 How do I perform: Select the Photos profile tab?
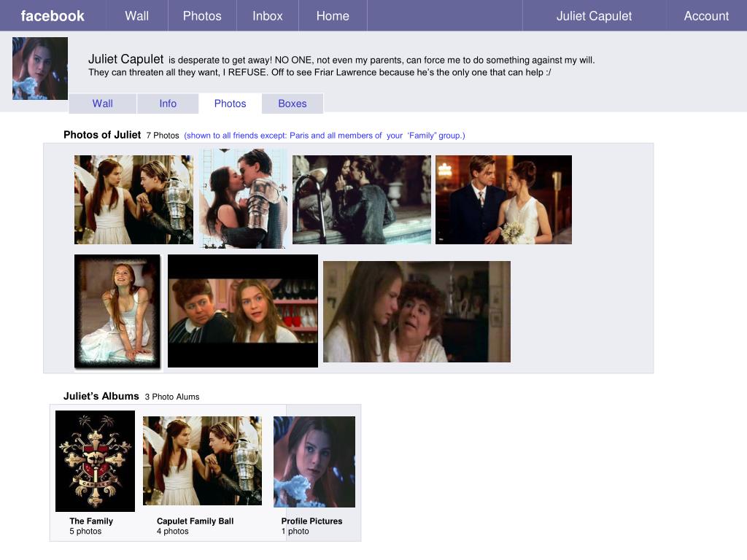point(230,104)
